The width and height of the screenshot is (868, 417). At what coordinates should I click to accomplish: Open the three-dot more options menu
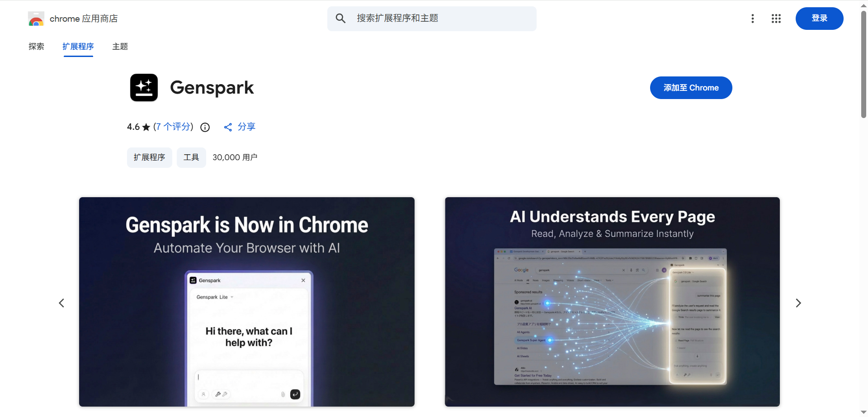(753, 19)
